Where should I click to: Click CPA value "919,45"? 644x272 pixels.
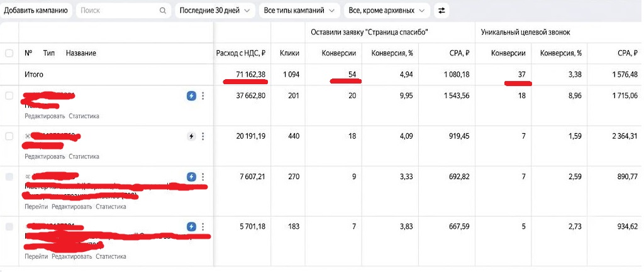tap(458, 136)
